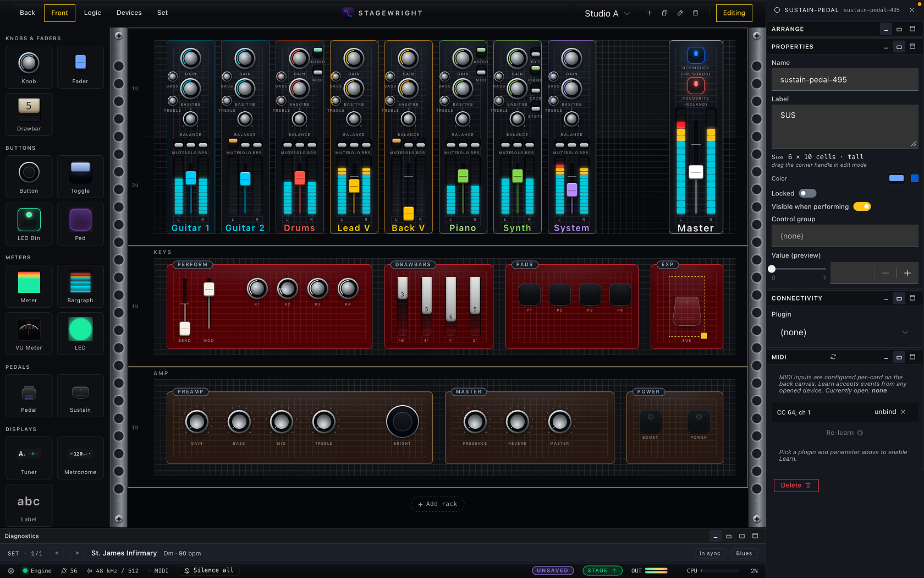Delete Studio A with the trash icon
The height and width of the screenshot is (578, 924).
point(695,13)
